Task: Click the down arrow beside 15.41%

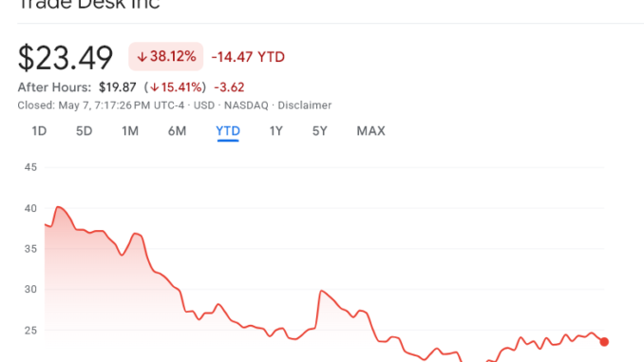Action: pyautogui.click(x=154, y=87)
